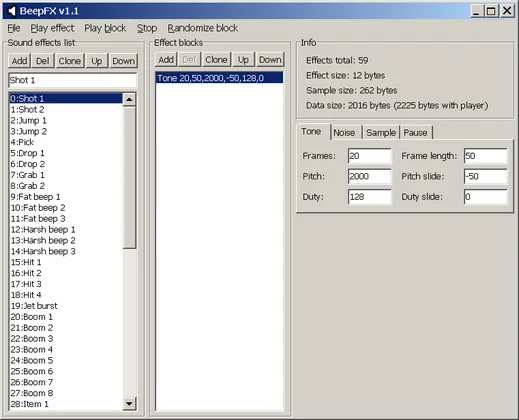Click the BeepFX speaker icon in title bar
The height and width of the screenshot is (420, 519).
[12, 11]
